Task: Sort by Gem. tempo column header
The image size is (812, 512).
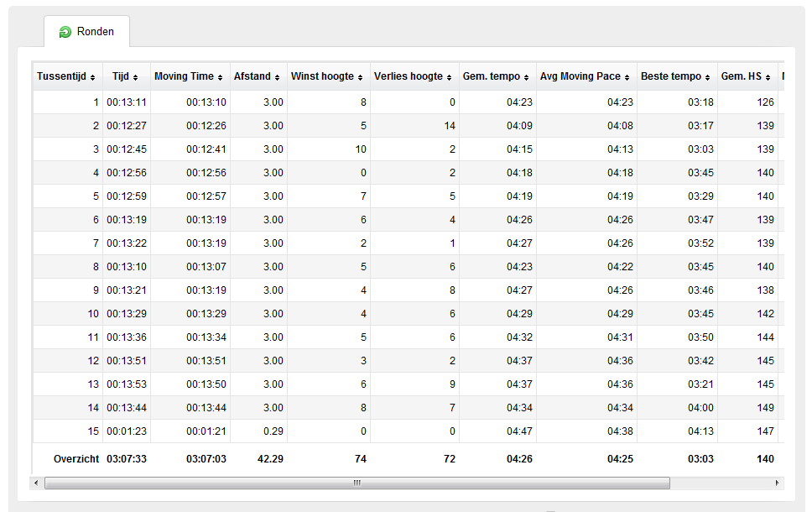Action: point(497,76)
